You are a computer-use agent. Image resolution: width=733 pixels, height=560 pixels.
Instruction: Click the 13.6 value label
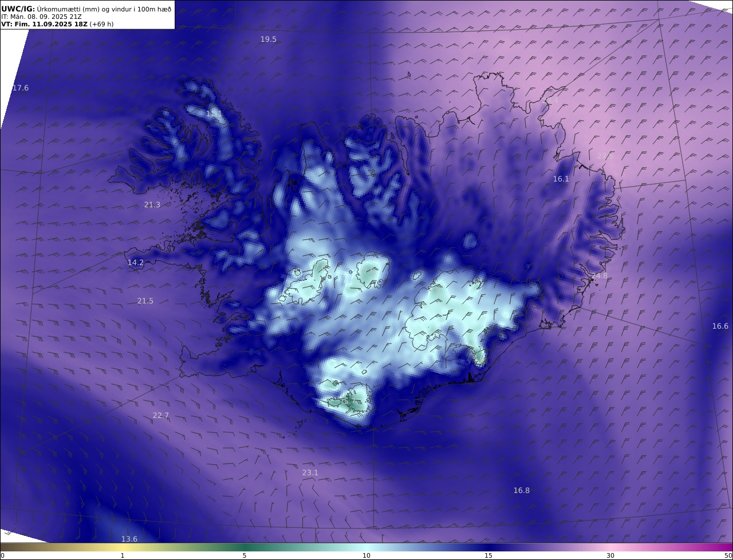[x=129, y=539]
